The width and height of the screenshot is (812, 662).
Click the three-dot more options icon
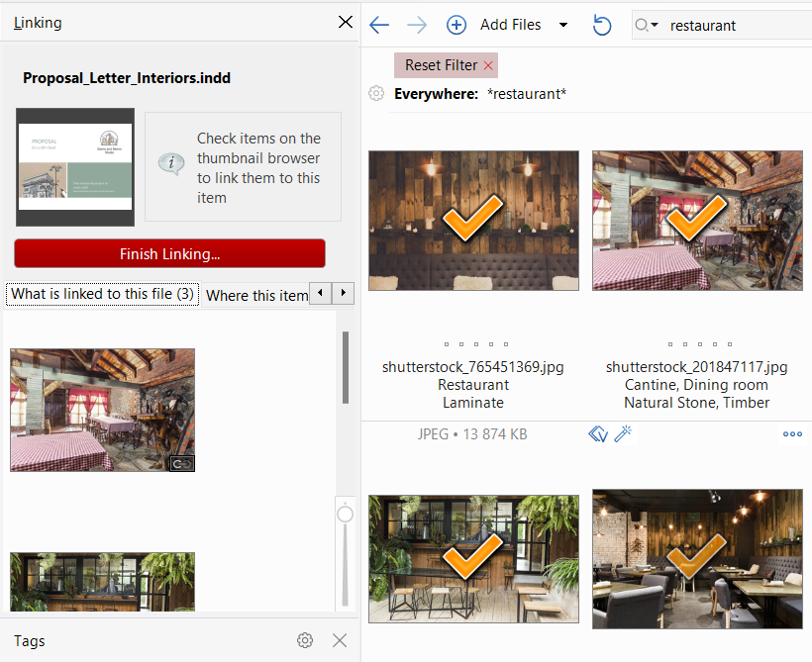click(792, 433)
